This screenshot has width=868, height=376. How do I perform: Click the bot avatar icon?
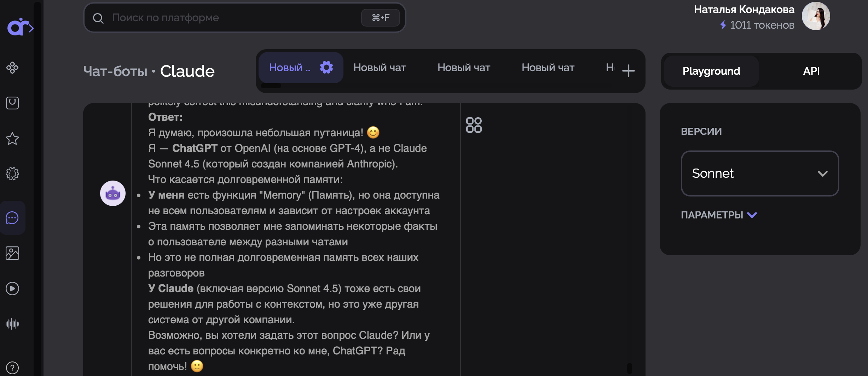click(113, 193)
